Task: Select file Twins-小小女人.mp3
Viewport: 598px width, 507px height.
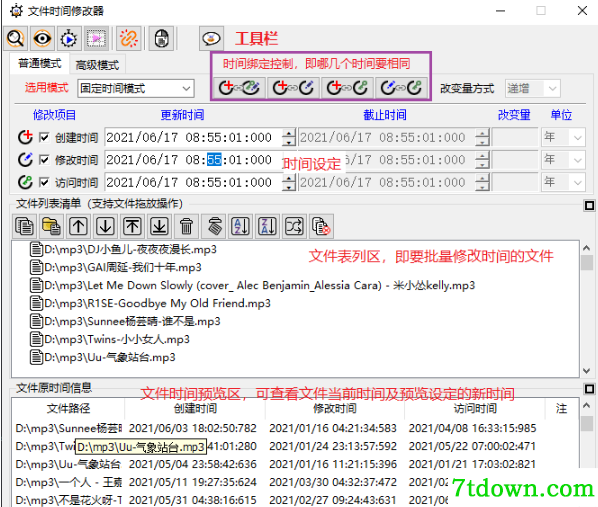Action: click(110, 339)
